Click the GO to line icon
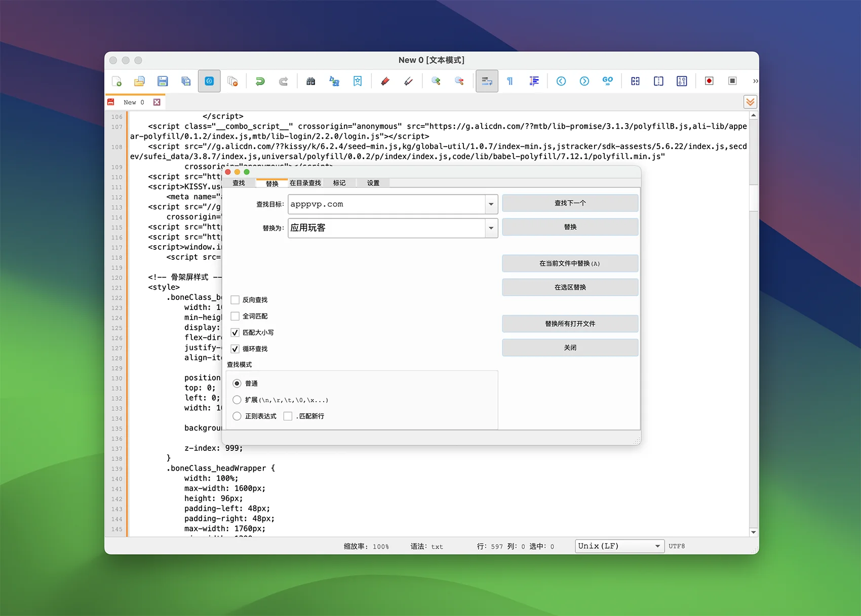The height and width of the screenshot is (616, 861). click(x=608, y=81)
